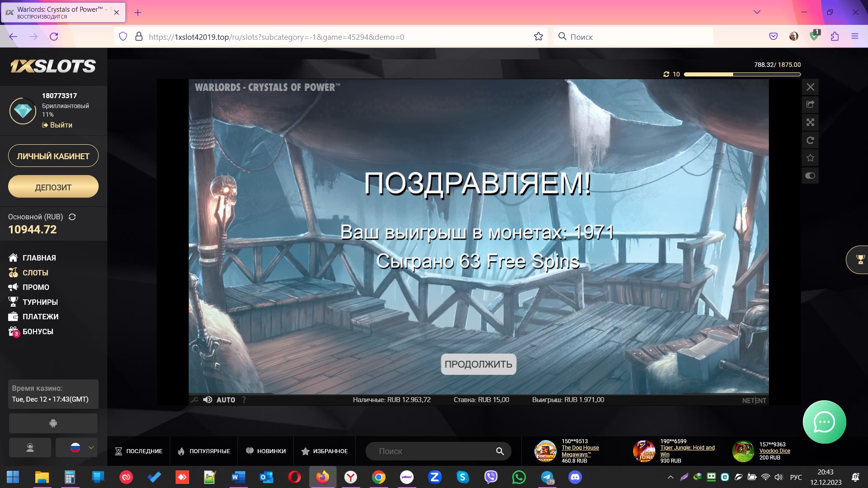Open Thumbnail of The Dog House Megaways
This screenshot has width=868, height=488.
coord(545,451)
